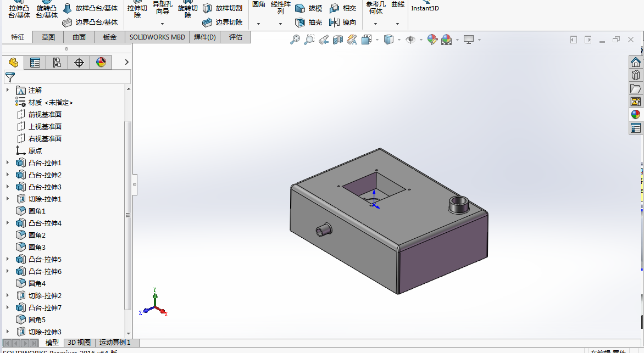Switch to 曲面 surface tab

tap(79, 37)
